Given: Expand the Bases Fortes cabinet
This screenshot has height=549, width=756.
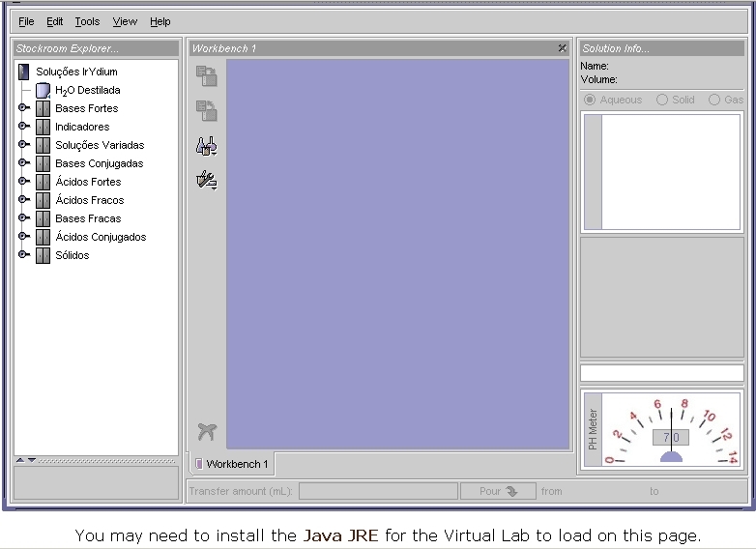Looking at the screenshot, I should coord(24,108).
